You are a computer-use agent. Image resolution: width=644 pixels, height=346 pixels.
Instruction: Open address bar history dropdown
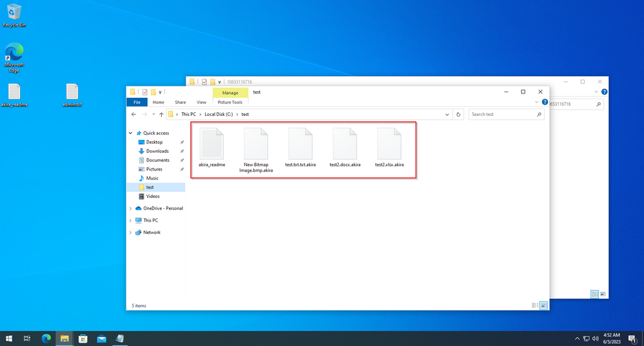pyautogui.click(x=447, y=115)
